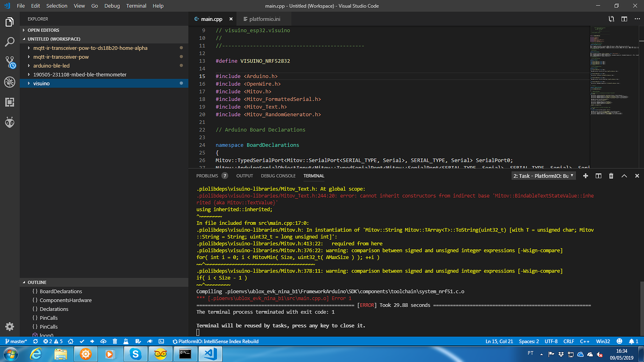Open the View menu
The image size is (644, 362).
tap(79, 6)
